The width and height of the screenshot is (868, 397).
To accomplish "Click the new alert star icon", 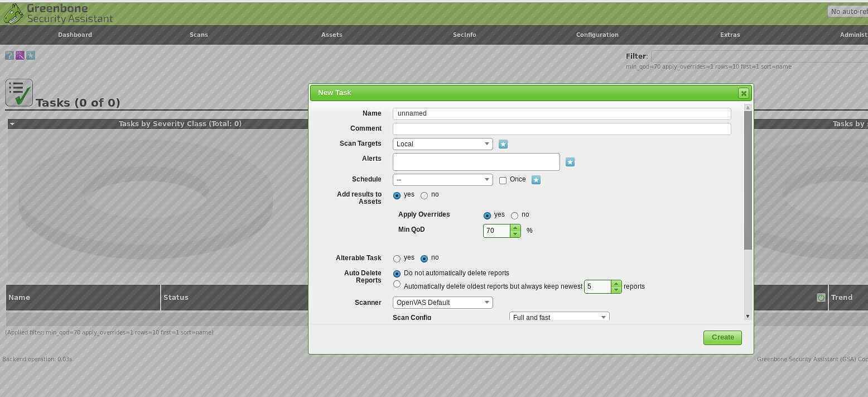I will pos(570,162).
